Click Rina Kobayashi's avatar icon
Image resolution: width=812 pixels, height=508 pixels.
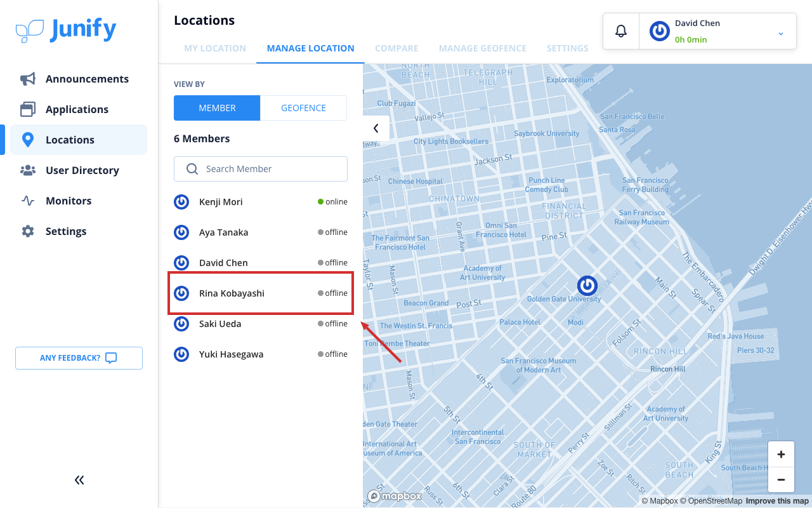pos(181,293)
